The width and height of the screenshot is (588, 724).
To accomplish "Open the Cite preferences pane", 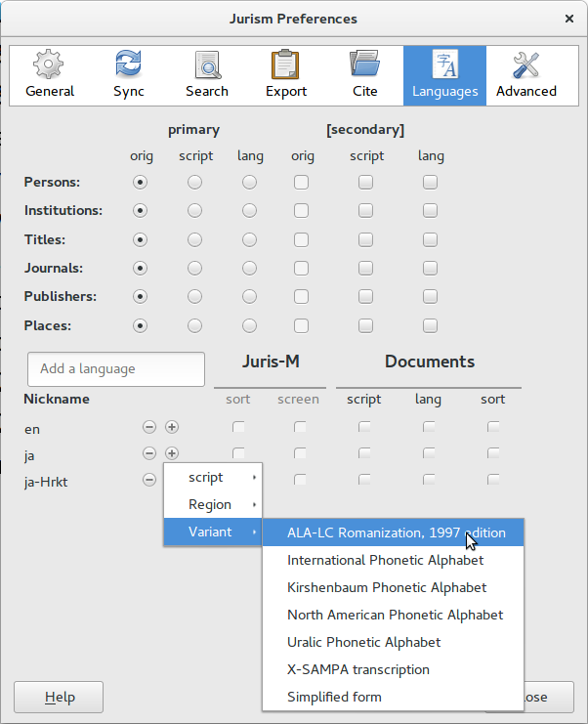I will coord(365,75).
